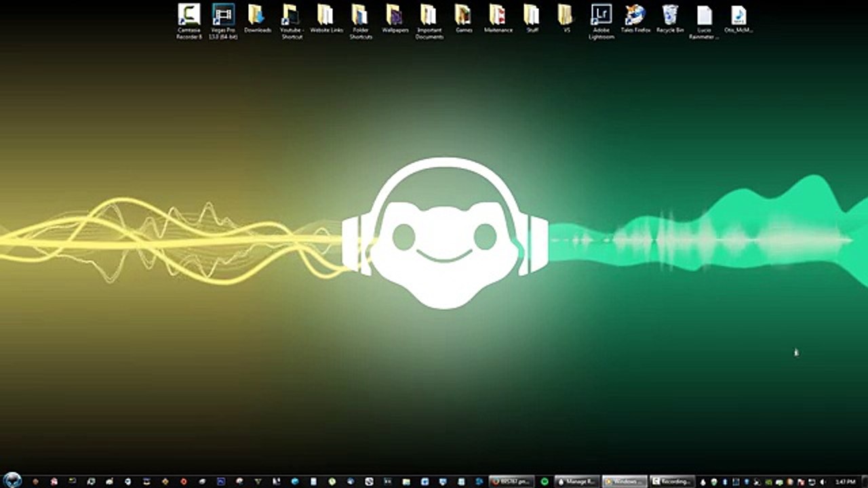868x488 pixels.
Task: Select the Folder Shortcuts desktop folder
Action: [x=360, y=21]
